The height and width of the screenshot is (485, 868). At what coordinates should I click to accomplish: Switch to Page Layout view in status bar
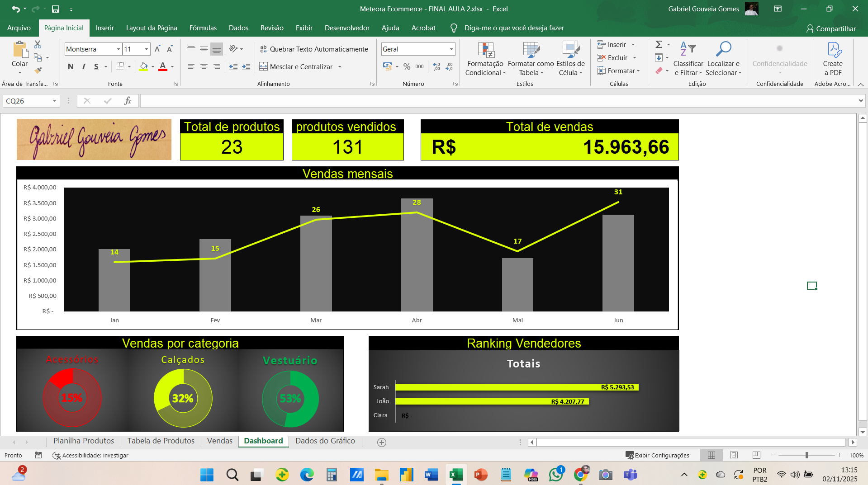[734, 455]
